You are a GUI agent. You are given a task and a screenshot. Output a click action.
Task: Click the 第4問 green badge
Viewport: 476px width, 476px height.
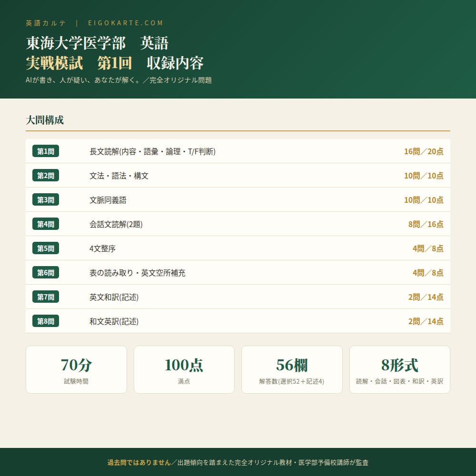coord(46,224)
